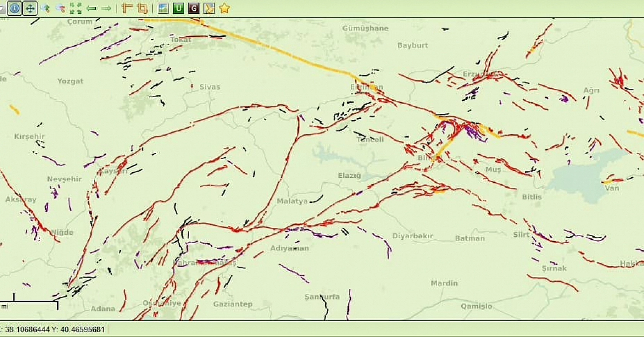The image size is (644, 337).
Task: Activate the Pan map tool
Action: pos(30,8)
